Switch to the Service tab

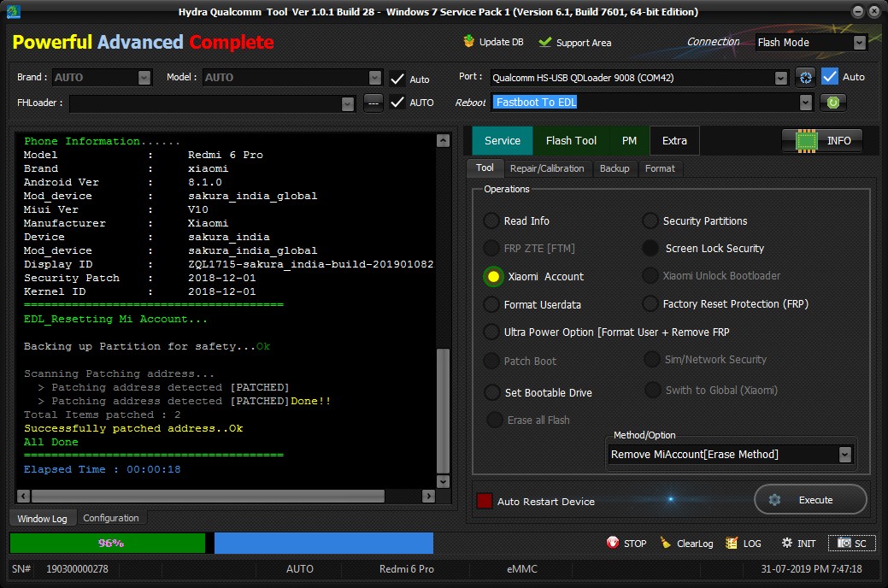(503, 140)
